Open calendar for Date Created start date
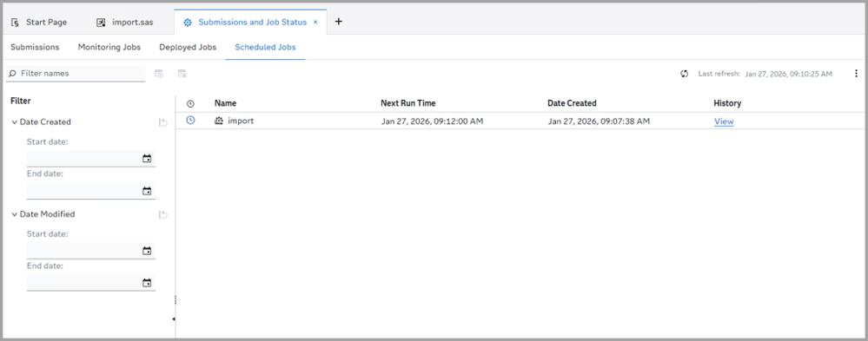 pyautogui.click(x=147, y=159)
